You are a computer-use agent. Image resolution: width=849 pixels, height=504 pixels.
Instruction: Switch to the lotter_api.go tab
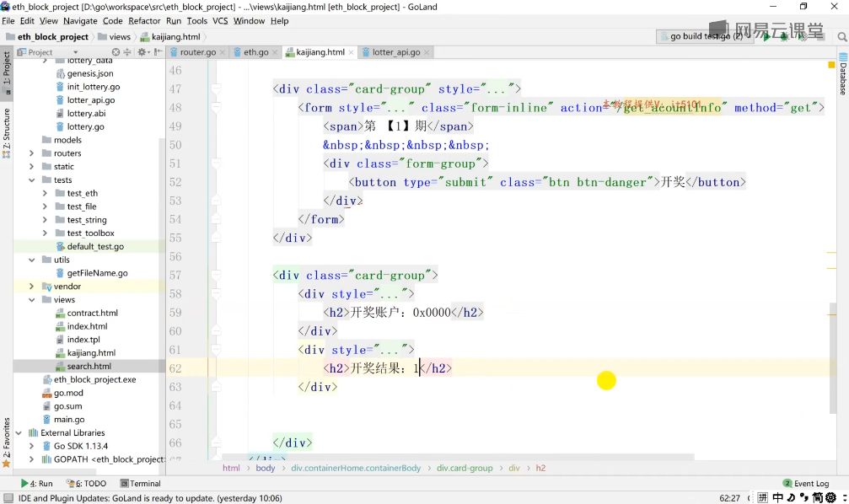(x=395, y=52)
